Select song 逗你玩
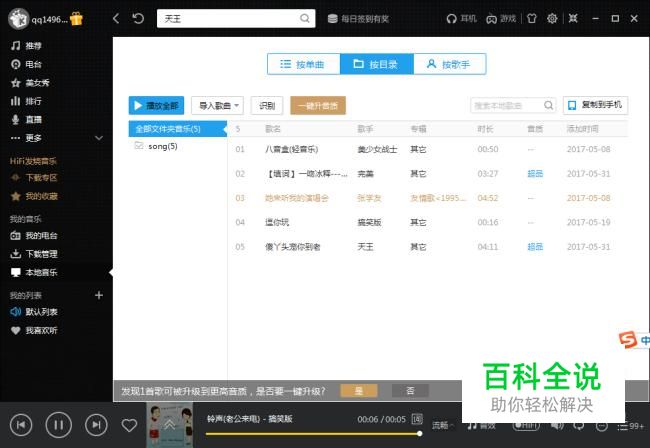Viewport: 650px width, 448px height. click(x=277, y=223)
